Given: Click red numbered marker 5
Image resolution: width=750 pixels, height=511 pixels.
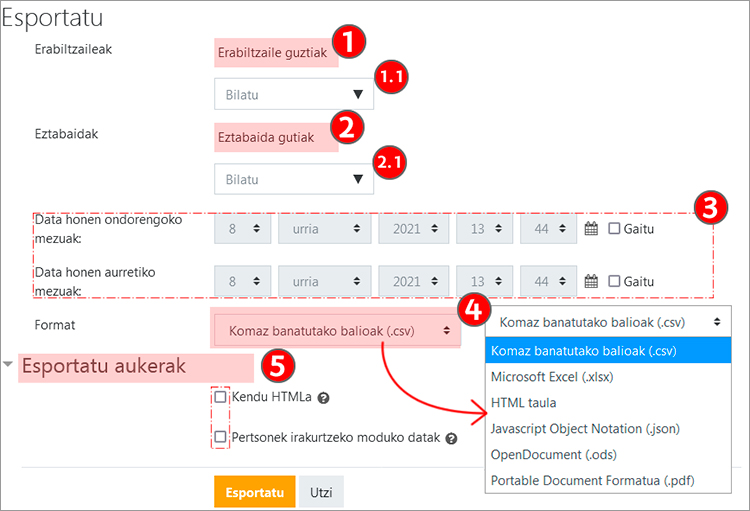Looking at the screenshot, I should point(277,365).
